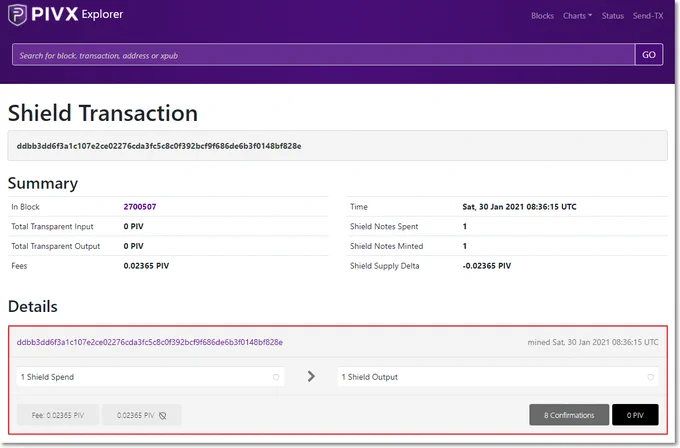Viewport: 680px width, 448px height.
Task: Expand the 1 Shield Output circle toggle
Action: click(651, 377)
